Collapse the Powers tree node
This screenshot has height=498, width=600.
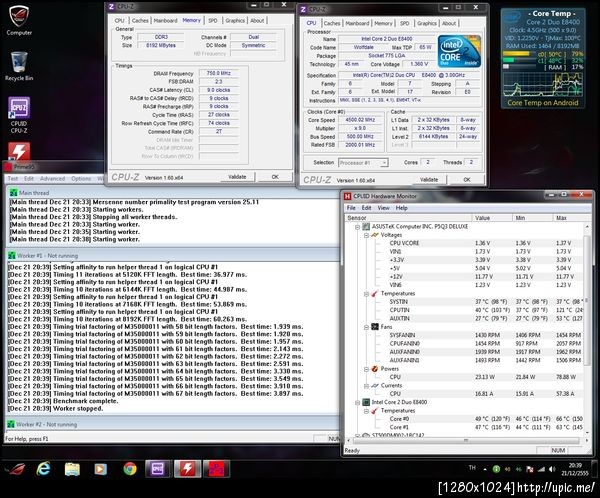[366, 369]
